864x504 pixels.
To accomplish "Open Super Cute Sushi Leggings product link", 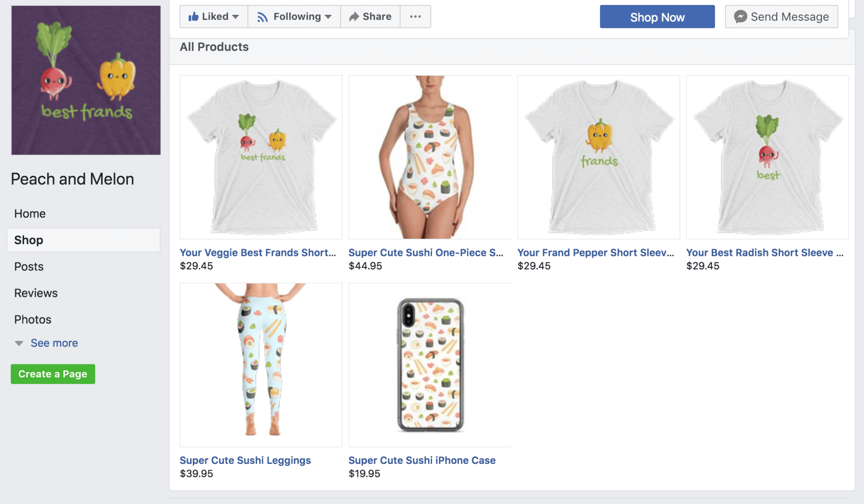I will (x=246, y=460).
